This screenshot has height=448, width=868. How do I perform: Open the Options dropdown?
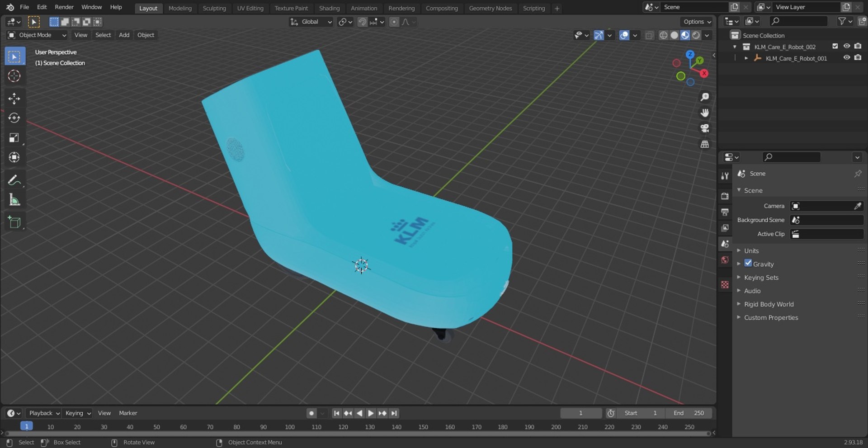(x=697, y=22)
